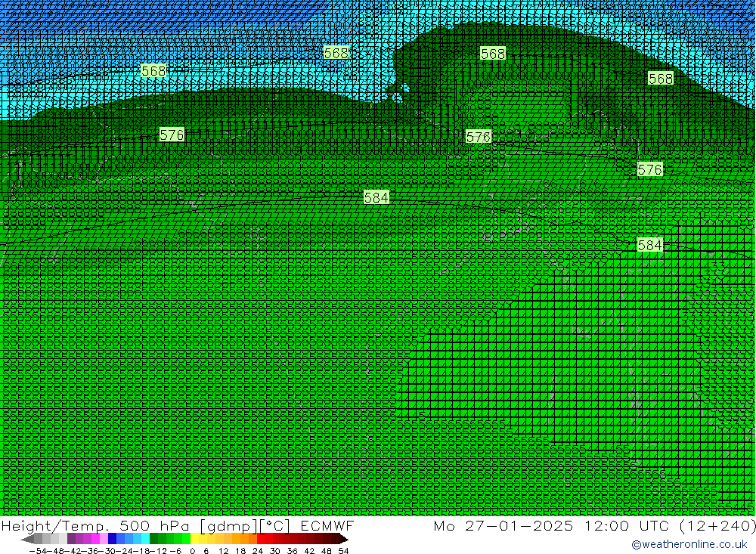Click the gray arrow tip of the color bar
This screenshot has width=756, height=554.
coord(27,540)
